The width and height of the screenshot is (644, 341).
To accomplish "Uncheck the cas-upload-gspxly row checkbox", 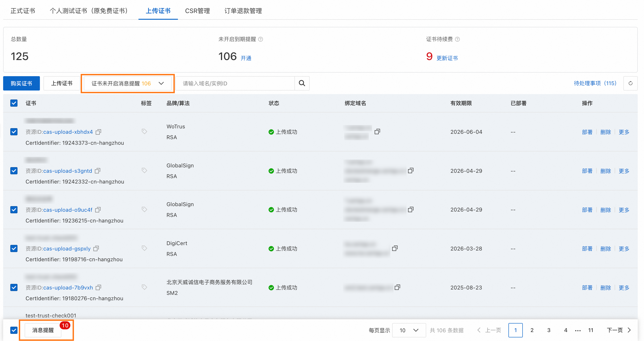I will [14, 248].
